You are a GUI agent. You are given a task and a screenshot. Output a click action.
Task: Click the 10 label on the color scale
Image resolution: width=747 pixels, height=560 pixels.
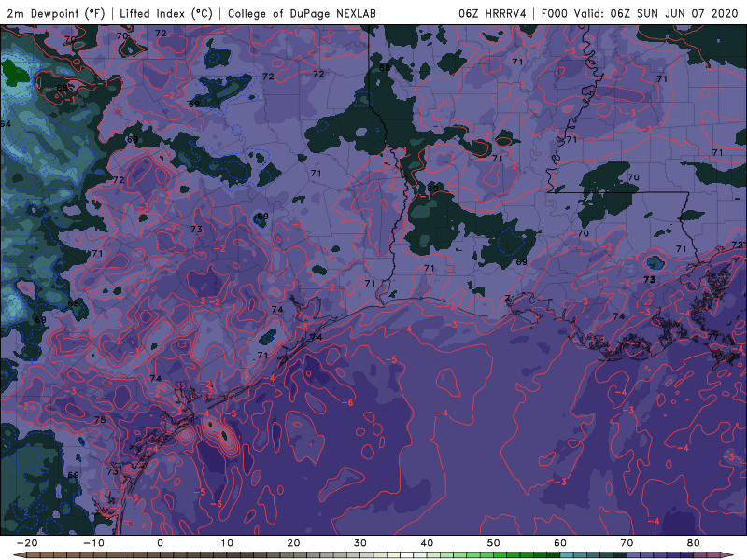tap(227, 543)
